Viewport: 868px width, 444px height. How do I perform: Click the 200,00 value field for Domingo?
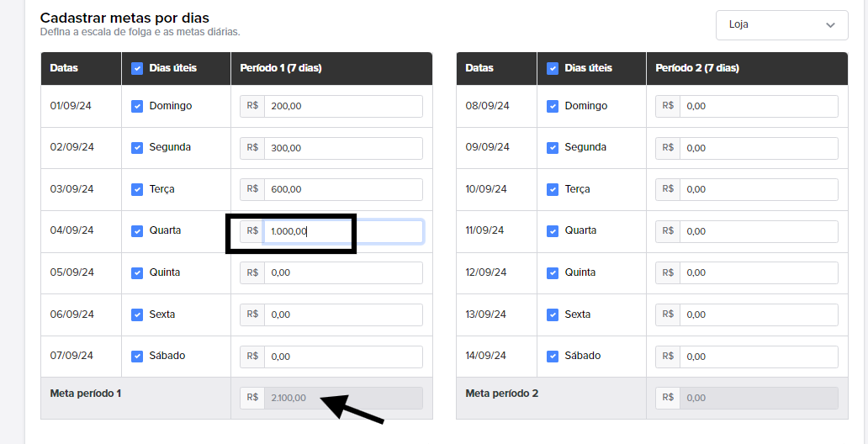click(343, 106)
